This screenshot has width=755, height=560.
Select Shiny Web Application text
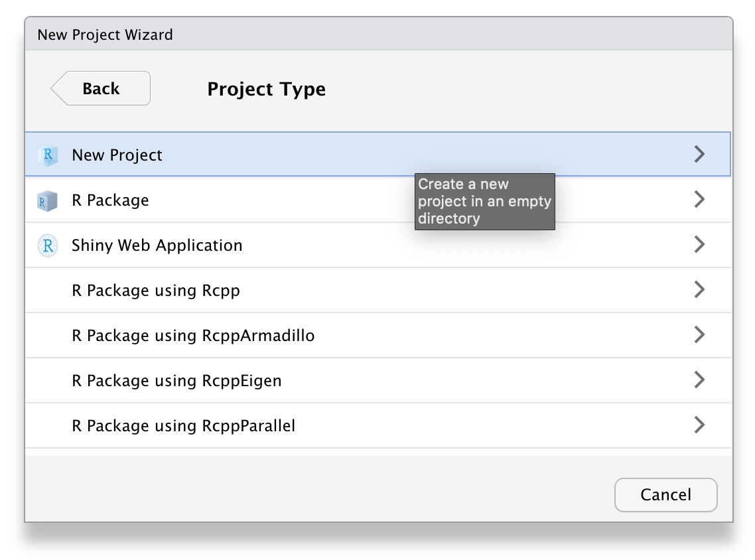pos(157,245)
